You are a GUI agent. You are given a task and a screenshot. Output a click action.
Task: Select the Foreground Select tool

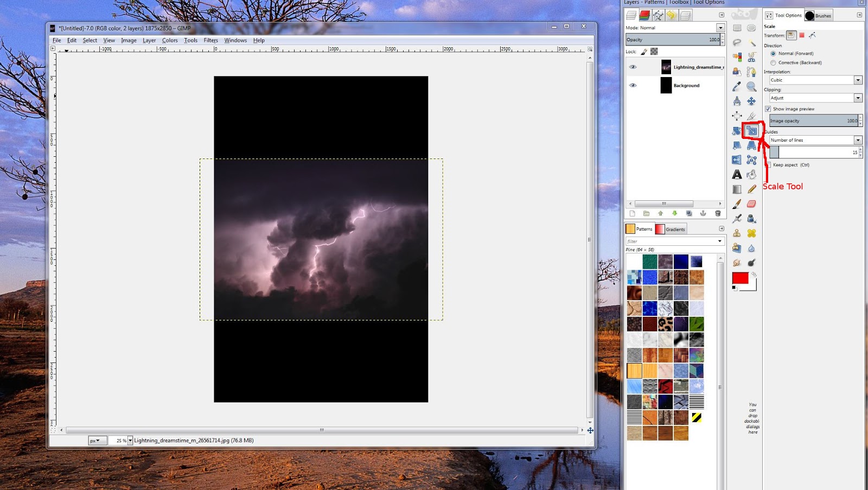(x=737, y=72)
